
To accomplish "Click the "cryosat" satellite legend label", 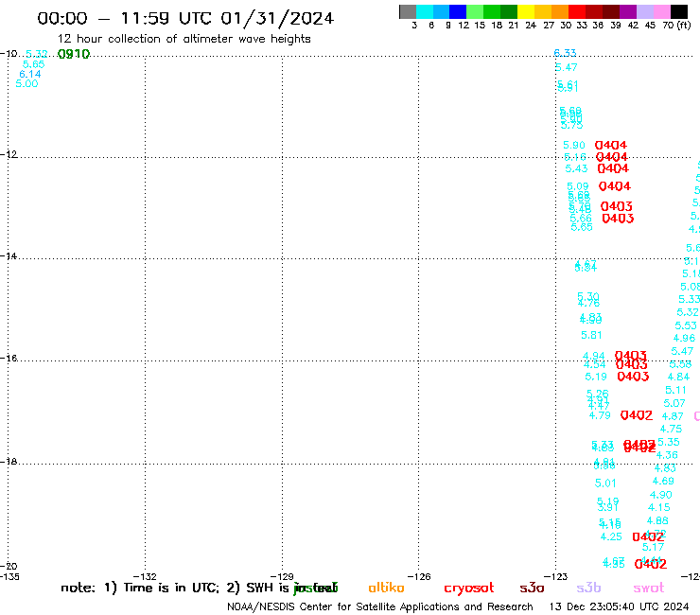I will point(469,589).
